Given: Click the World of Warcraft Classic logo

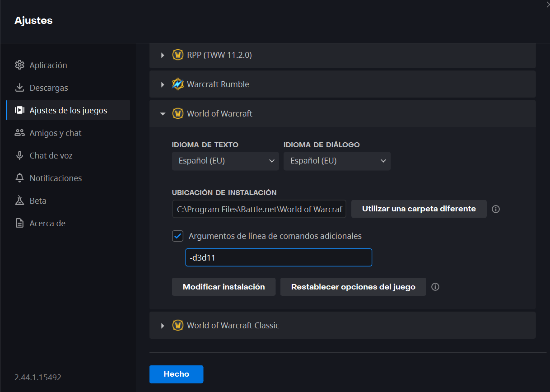Looking at the screenshot, I should 178,325.
